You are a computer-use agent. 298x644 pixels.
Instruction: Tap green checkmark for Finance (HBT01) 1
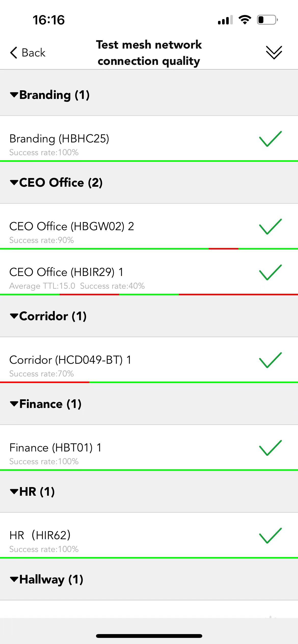tap(270, 448)
